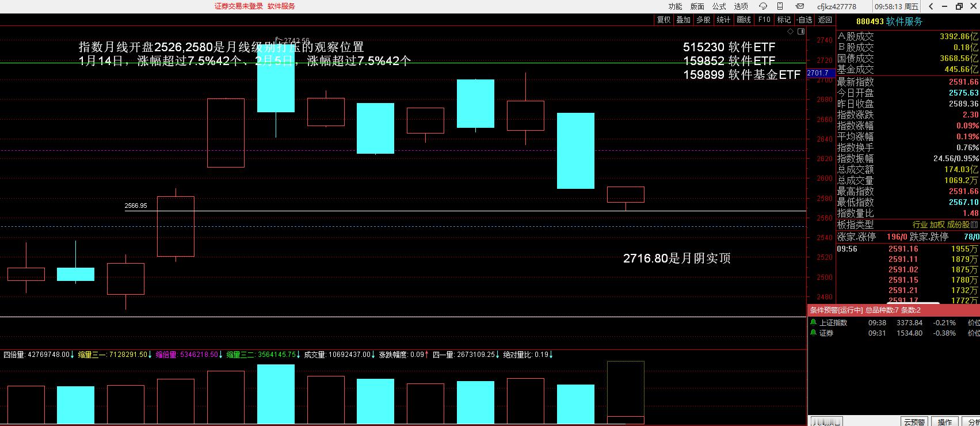
Task: Click the 159899 软件基金ETF annotation
Action: [x=742, y=75]
